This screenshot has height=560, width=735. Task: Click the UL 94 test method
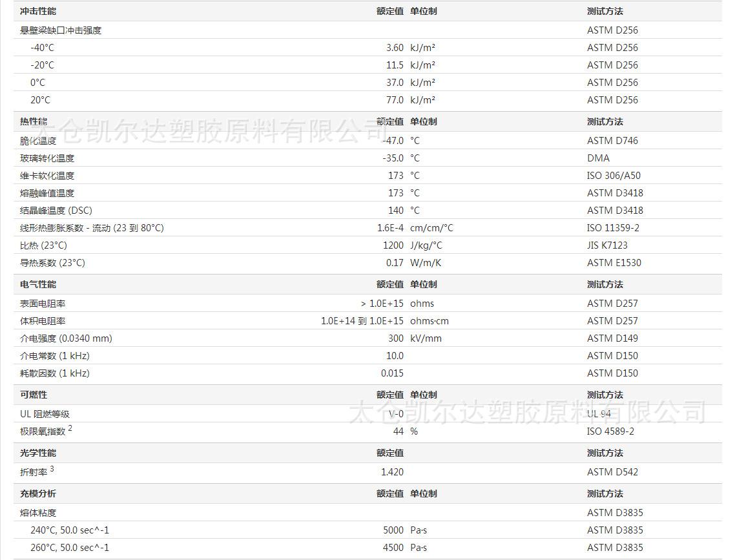pyautogui.click(x=599, y=414)
